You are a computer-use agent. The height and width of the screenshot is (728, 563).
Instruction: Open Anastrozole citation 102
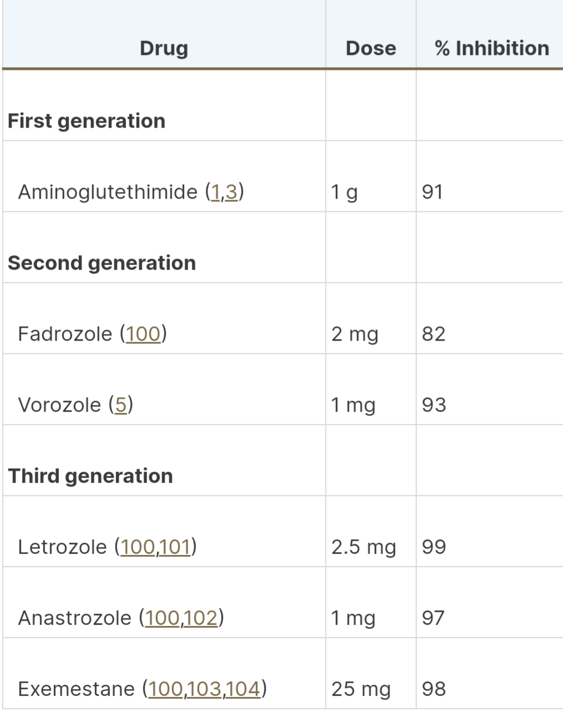[200, 619]
